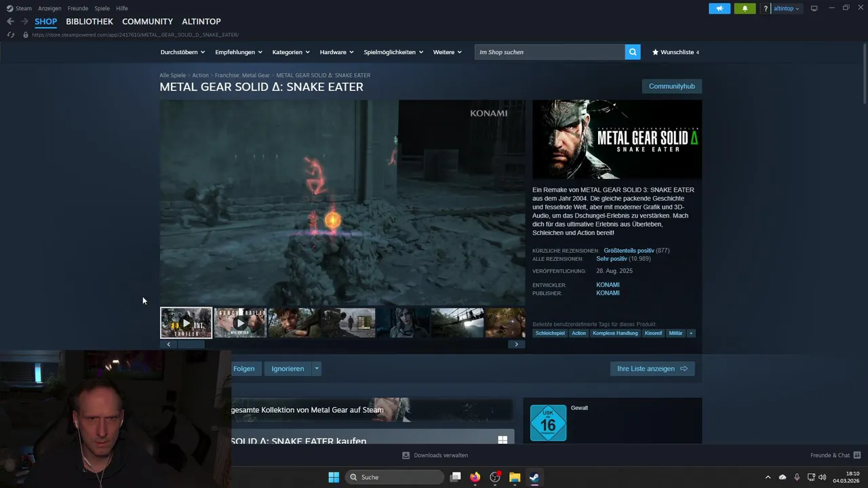Select the Schleichspiel tag
This screenshot has height=488, width=868.
pyautogui.click(x=550, y=333)
